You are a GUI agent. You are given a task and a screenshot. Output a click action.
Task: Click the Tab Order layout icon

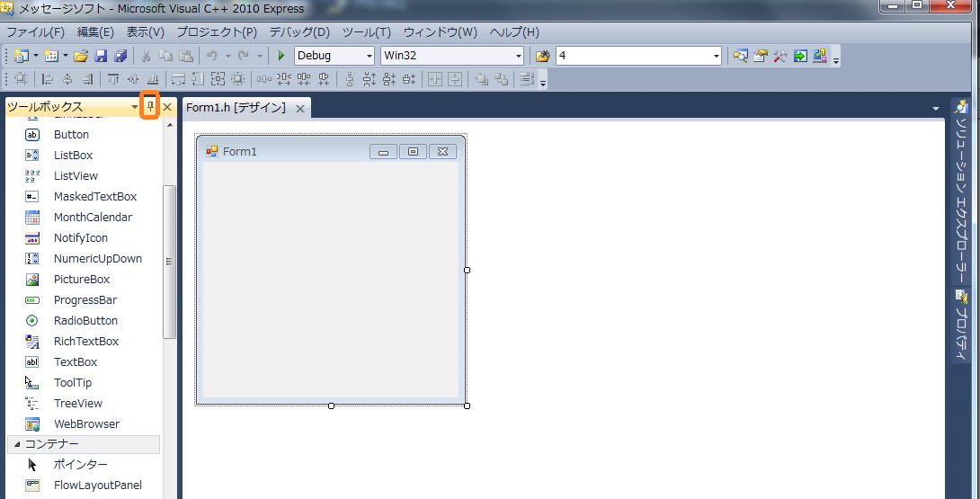(528, 79)
